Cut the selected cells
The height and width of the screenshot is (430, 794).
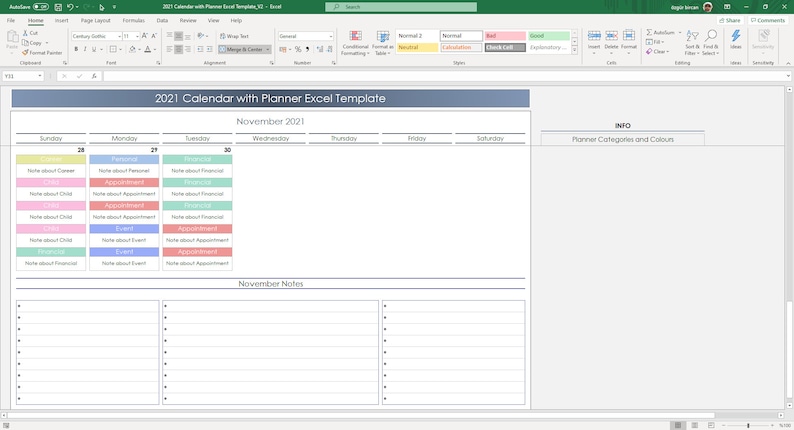pyautogui.click(x=30, y=32)
